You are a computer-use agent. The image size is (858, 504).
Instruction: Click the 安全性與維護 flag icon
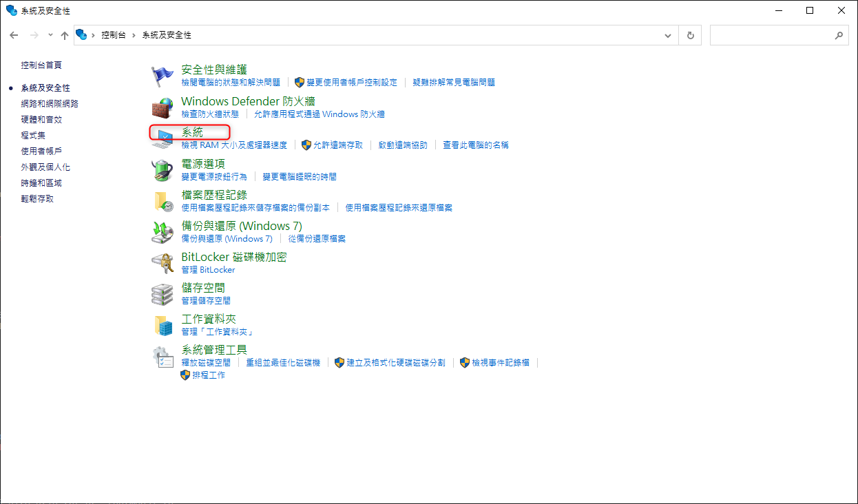[163, 75]
